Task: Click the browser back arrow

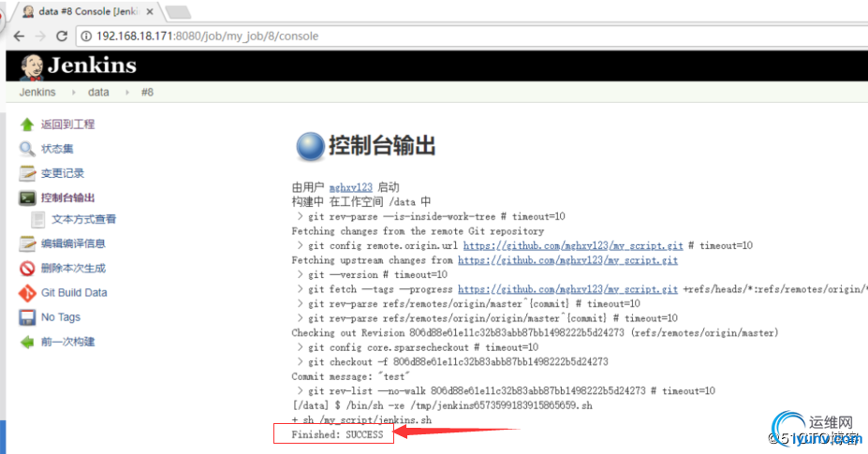Action: [x=19, y=36]
